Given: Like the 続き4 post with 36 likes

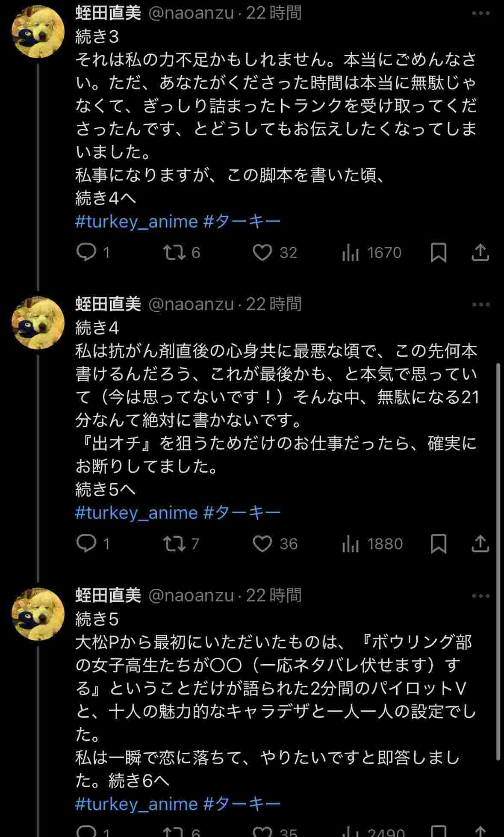Looking at the screenshot, I should pos(262,544).
